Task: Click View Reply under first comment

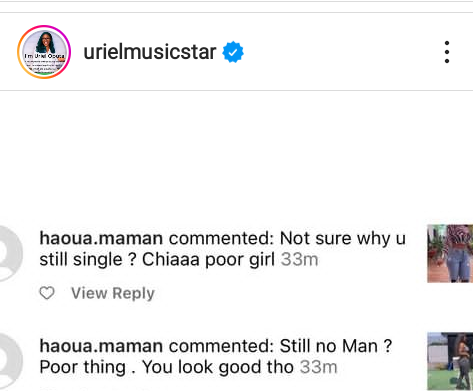Action: tap(113, 293)
